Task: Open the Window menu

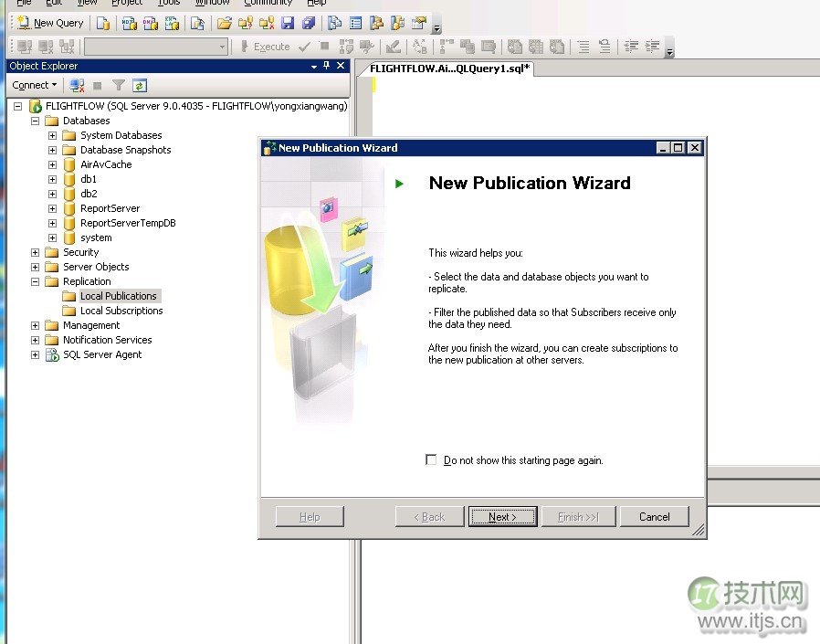Action: [x=212, y=3]
